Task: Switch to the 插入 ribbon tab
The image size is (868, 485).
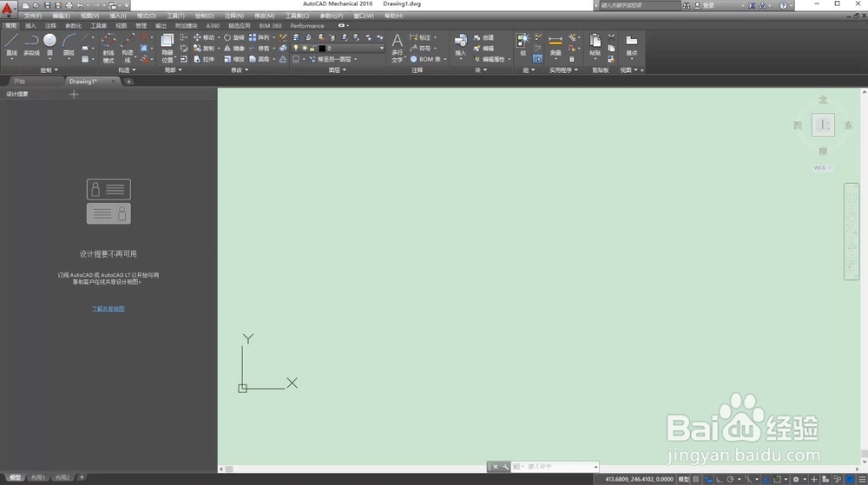Action: pyautogui.click(x=30, y=26)
